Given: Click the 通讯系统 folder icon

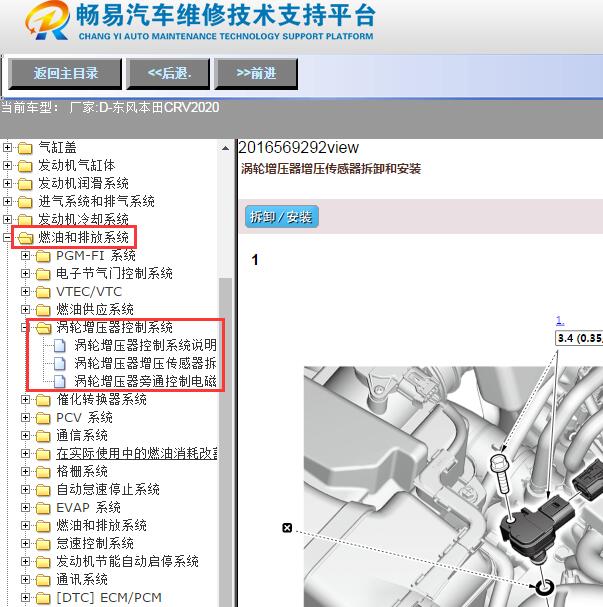Looking at the screenshot, I should (43, 580).
